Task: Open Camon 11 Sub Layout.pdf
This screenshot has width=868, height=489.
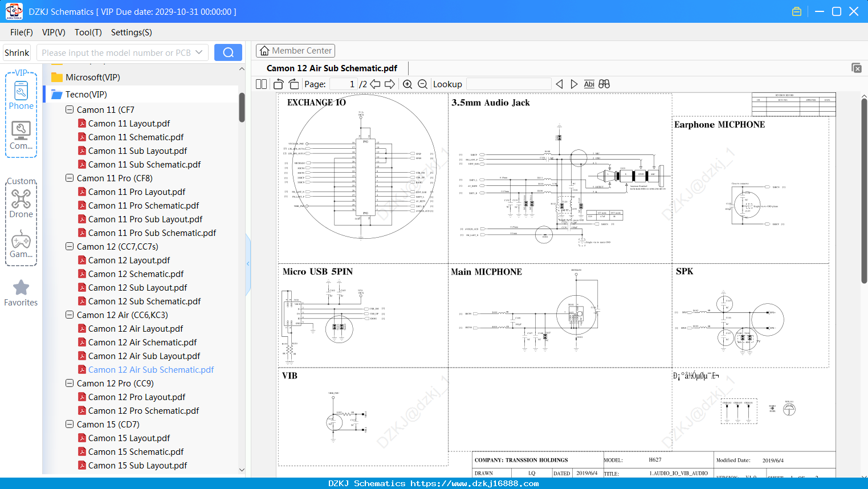Action: pyautogui.click(x=137, y=150)
